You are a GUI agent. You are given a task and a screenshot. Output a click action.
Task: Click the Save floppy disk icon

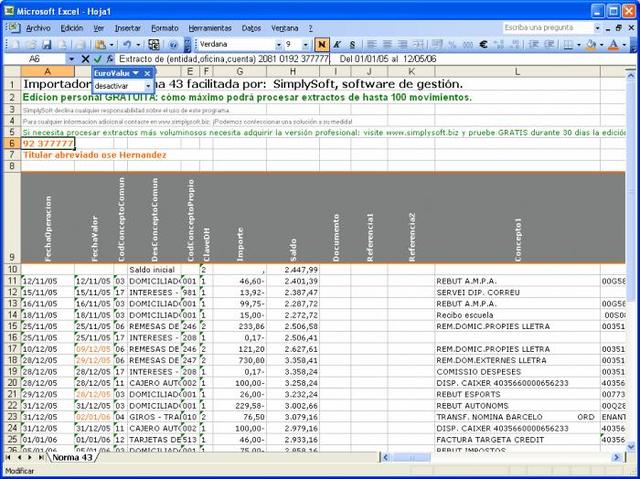tap(47, 44)
